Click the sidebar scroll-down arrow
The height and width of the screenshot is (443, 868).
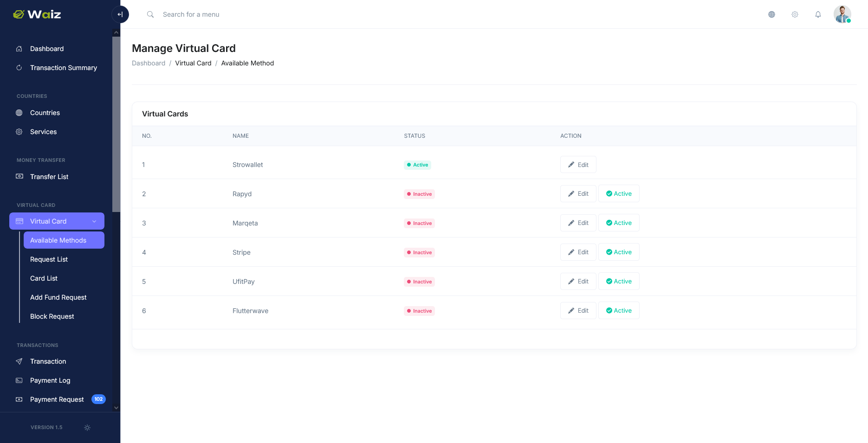116,408
